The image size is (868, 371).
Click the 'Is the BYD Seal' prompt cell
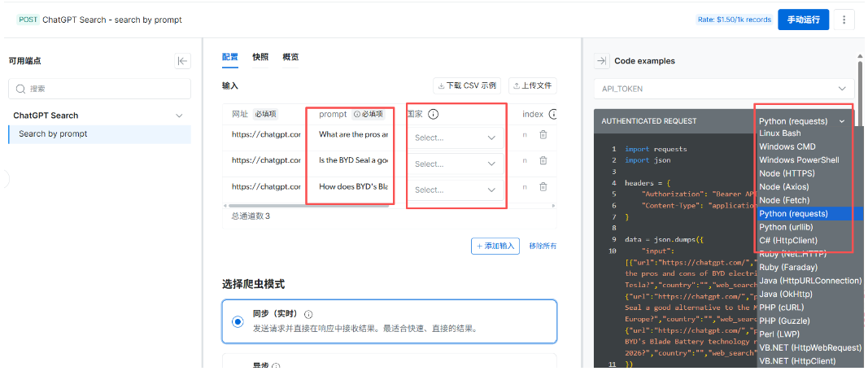point(353,160)
